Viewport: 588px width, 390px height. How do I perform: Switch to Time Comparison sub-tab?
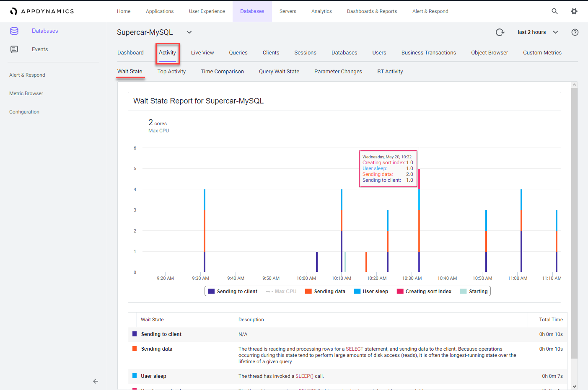click(222, 72)
